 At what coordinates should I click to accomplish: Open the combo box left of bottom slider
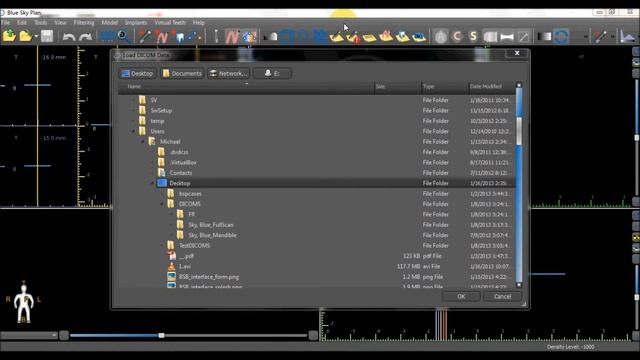click(x=29, y=335)
